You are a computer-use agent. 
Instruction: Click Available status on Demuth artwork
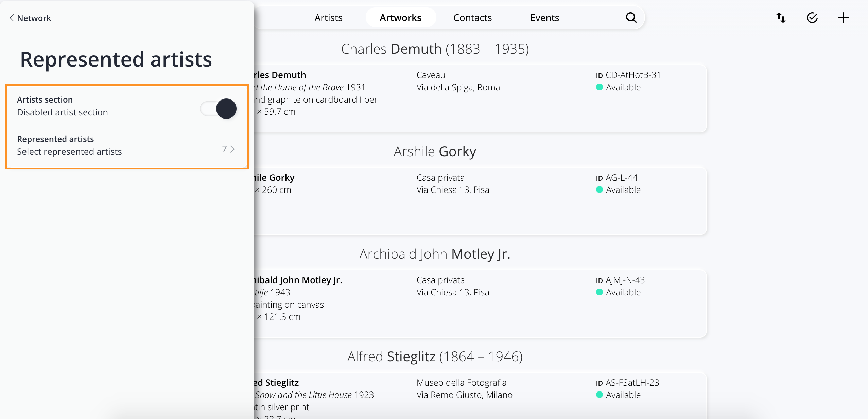[619, 87]
